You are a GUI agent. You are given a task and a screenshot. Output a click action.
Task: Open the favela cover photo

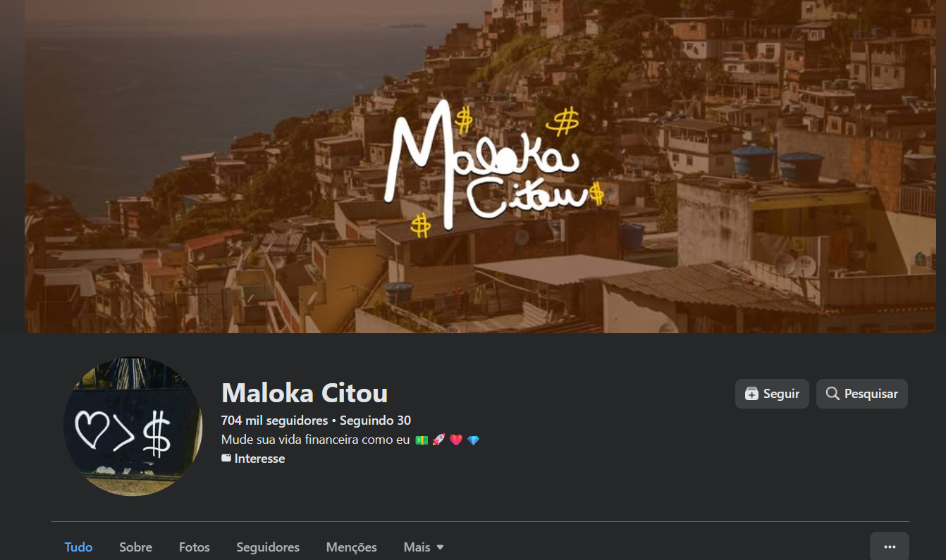(x=480, y=166)
